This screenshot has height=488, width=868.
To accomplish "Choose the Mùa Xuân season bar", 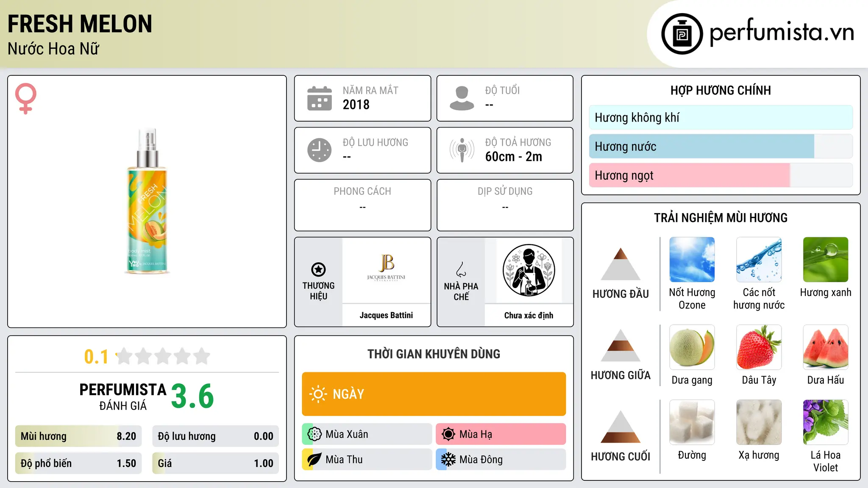I will click(367, 434).
